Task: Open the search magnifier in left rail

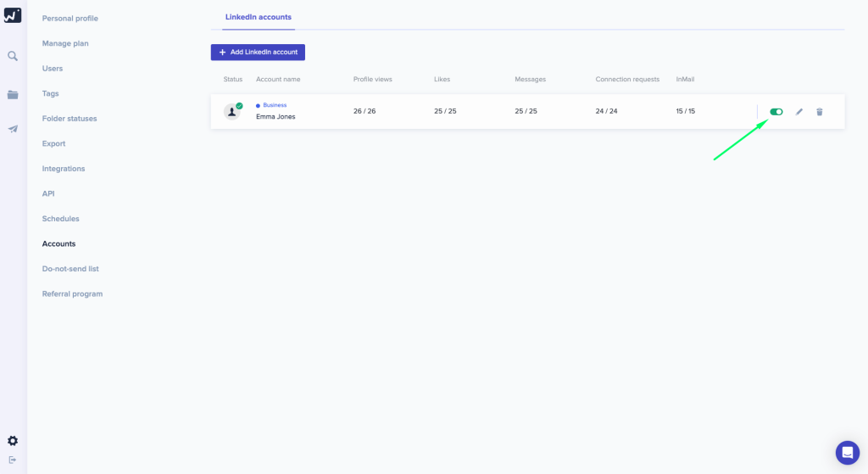Action: [x=13, y=56]
